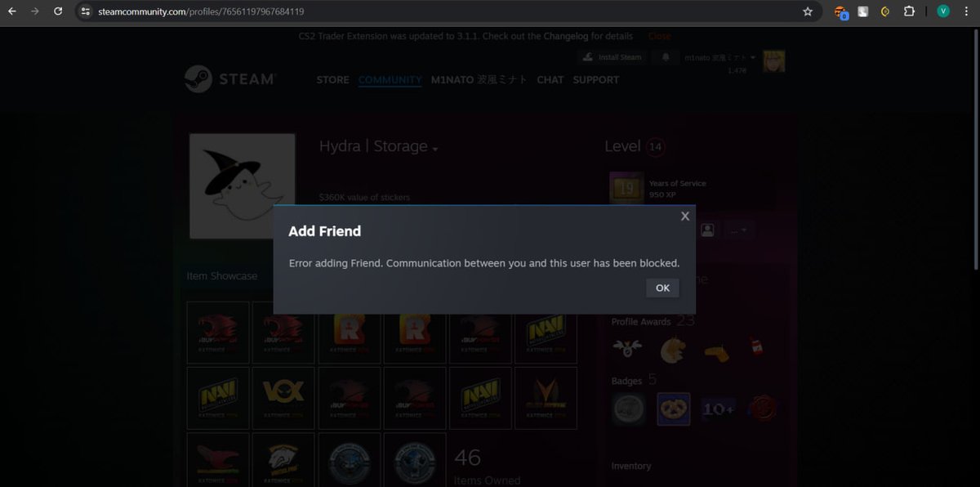Click the Item Showcase heading
Viewport: 980px width, 487px height.
point(221,276)
